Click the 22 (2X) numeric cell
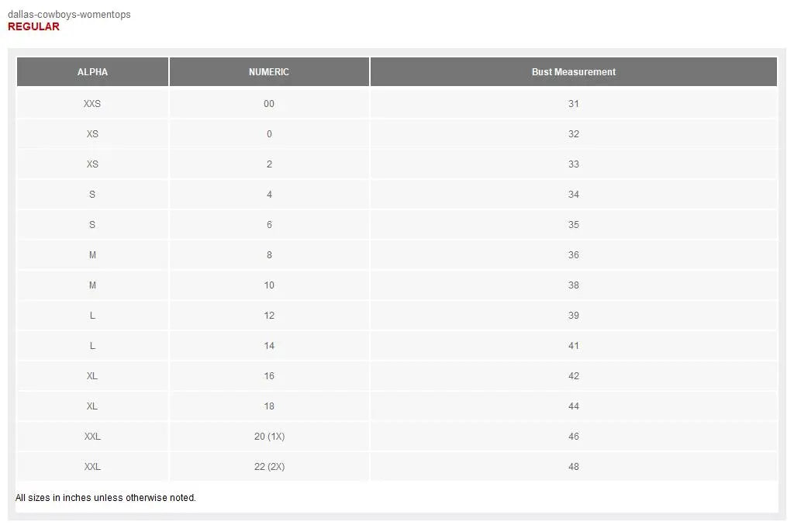 pos(269,467)
